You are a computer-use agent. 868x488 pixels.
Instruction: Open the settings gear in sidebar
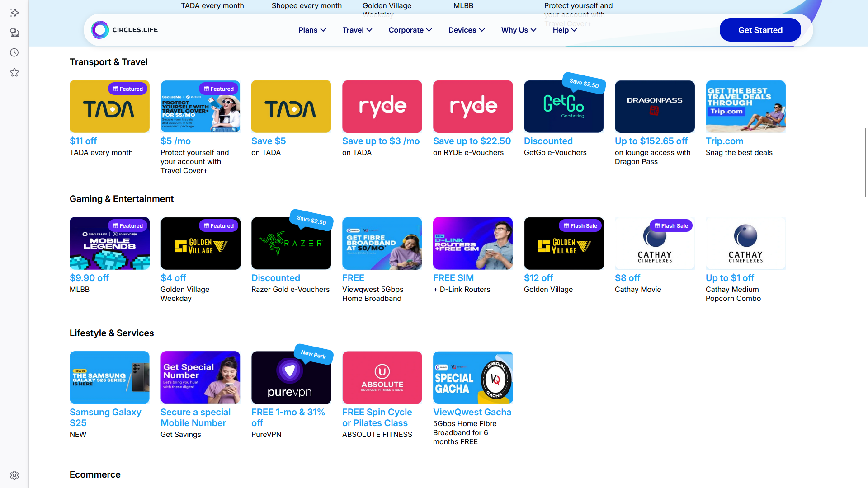pyautogui.click(x=14, y=475)
